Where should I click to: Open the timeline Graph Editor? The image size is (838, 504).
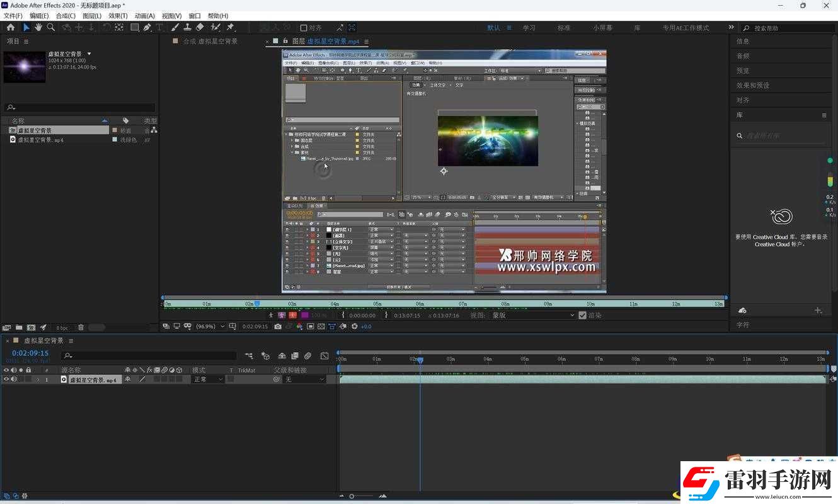(x=324, y=356)
